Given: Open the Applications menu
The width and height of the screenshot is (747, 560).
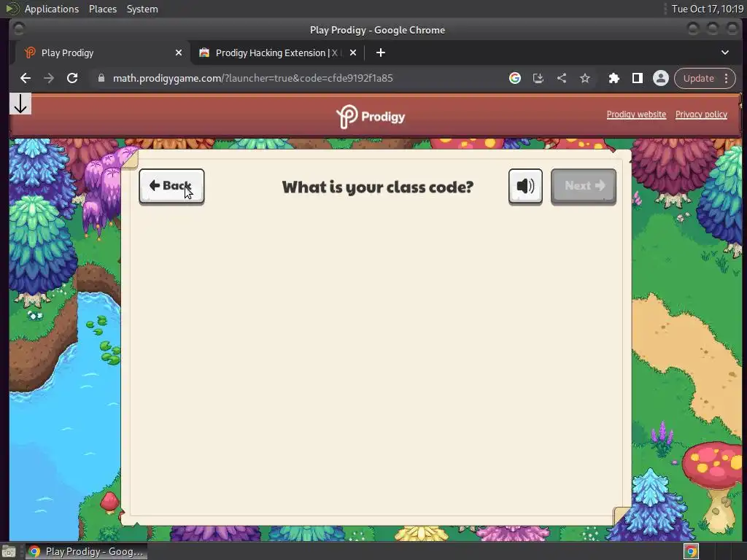Looking at the screenshot, I should point(52,9).
